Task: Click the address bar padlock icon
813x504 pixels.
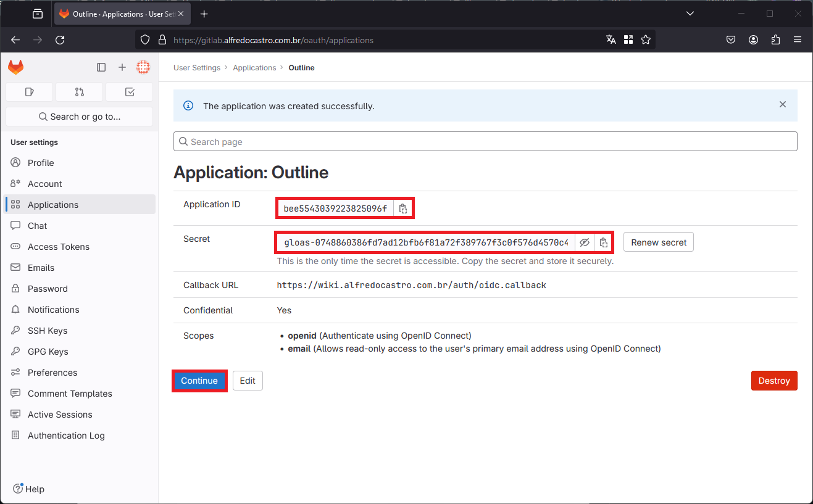Action: [x=162, y=39]
